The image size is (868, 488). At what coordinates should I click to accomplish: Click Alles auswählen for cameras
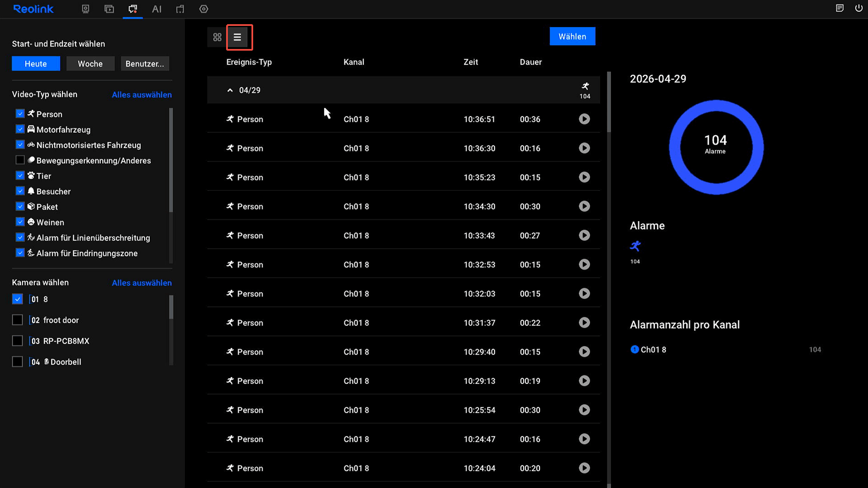click(x=142, y=283)
